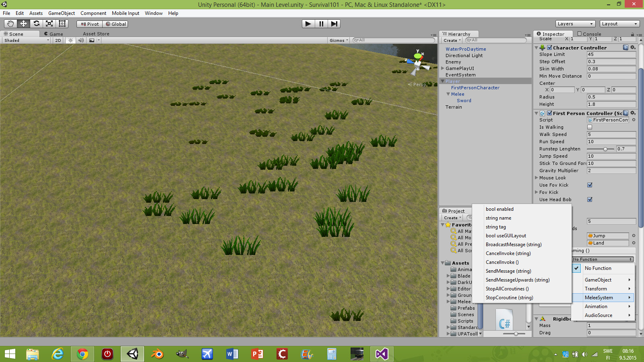Image resolution: width=644 pixels, height=362 pixels.
Task: Click Create in the Hierarchy panel
Action: pos(451,40)
